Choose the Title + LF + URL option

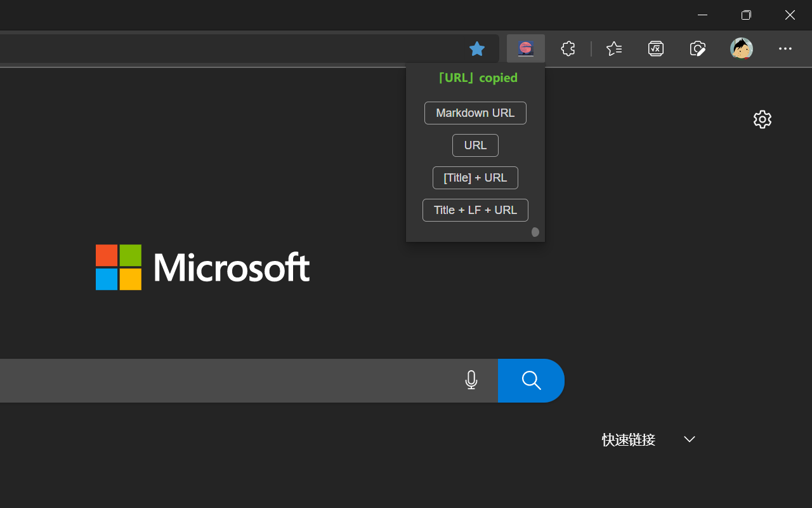click(x=475, y=210)
